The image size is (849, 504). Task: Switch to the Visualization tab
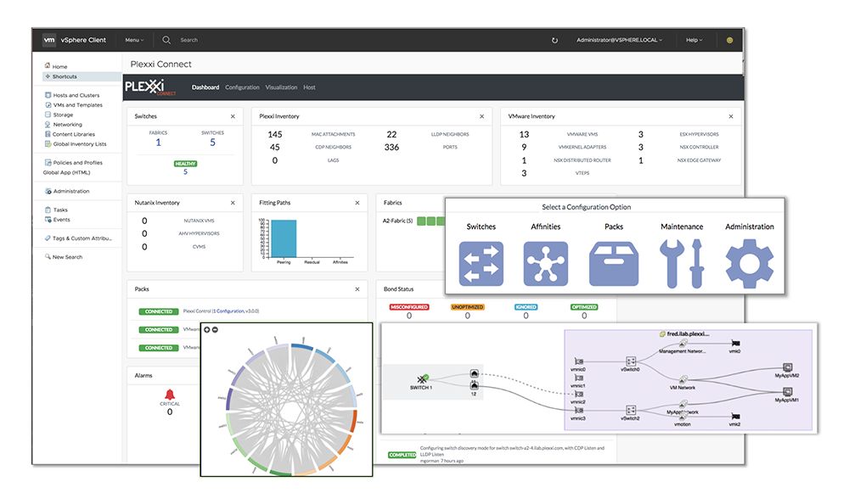tap(281, 87)
